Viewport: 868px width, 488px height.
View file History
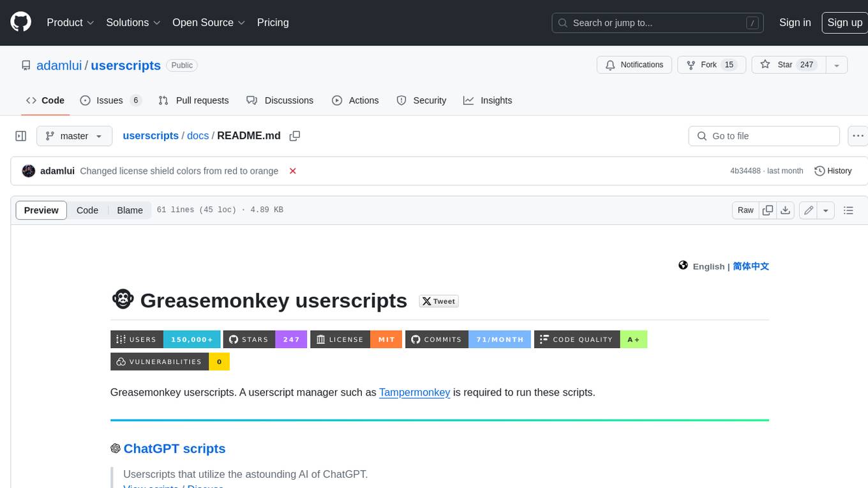click(833, 171)
